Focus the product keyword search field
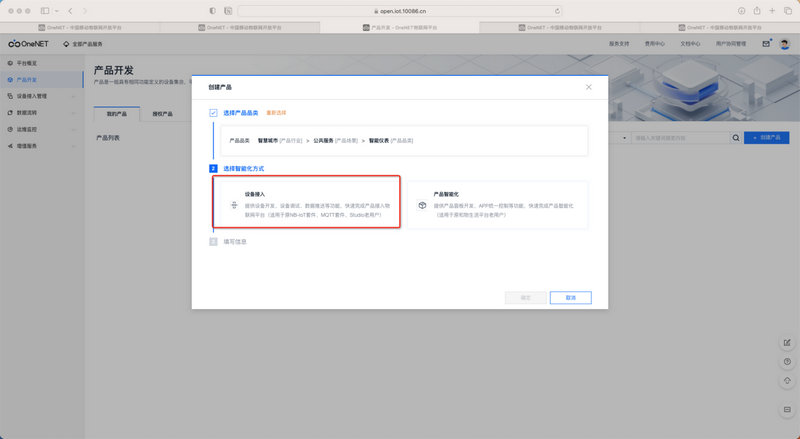 coord(681,138)
